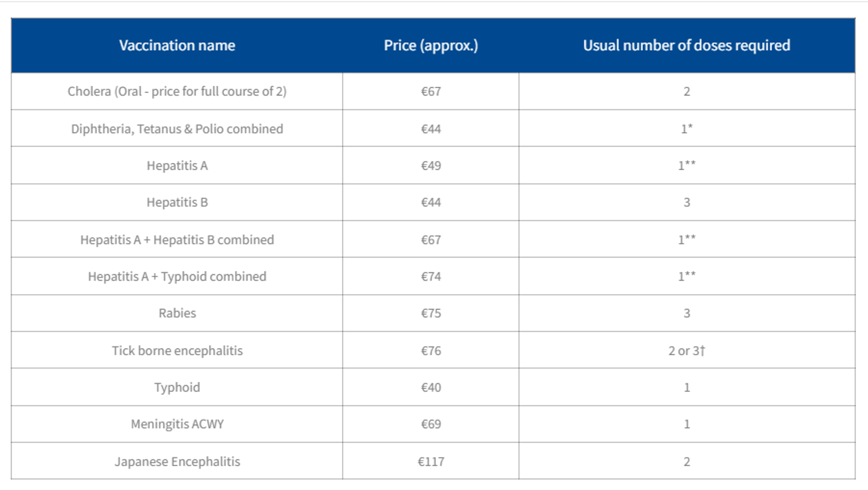
Task: Click the '2 or 3†' doses cell
Action: coord(687,351)
